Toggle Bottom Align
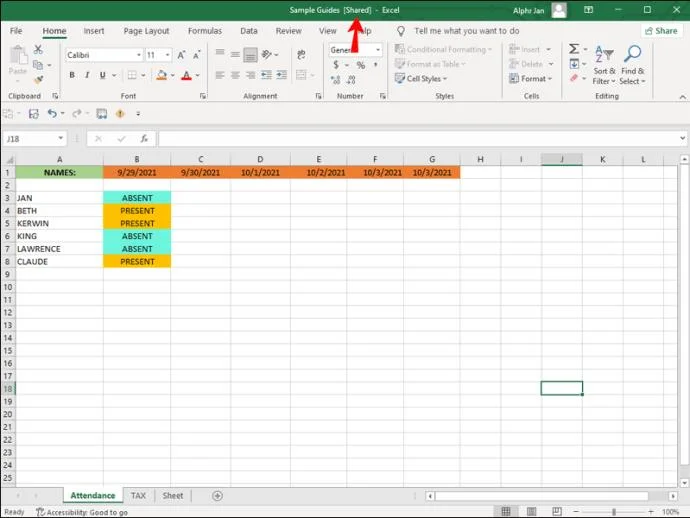690x518 pixels. tap(250, 55)
